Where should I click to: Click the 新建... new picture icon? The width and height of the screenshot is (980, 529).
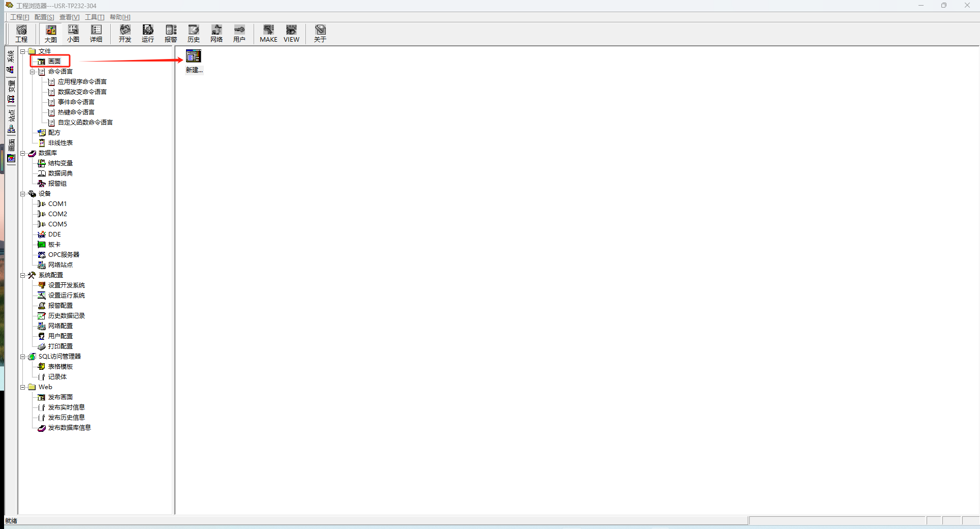[x=194, y=62]
